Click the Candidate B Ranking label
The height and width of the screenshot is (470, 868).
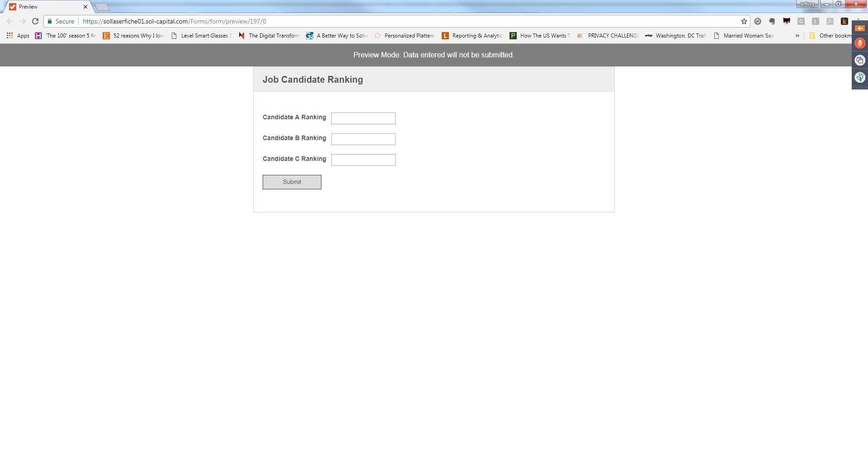coord(294,138)
